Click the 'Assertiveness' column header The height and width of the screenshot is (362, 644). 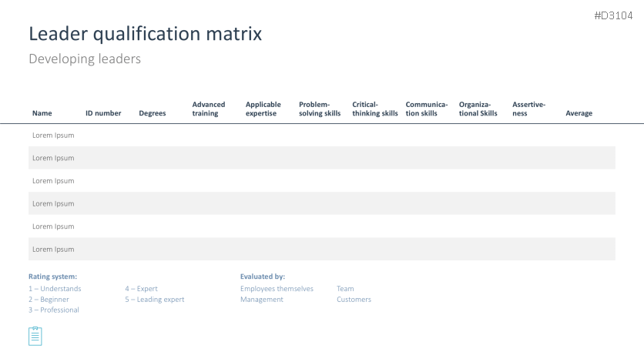[528, 109]
